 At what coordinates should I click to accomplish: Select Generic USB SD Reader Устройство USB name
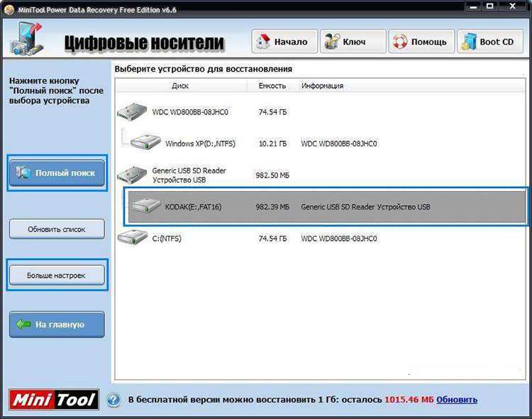tap(189, 175)
